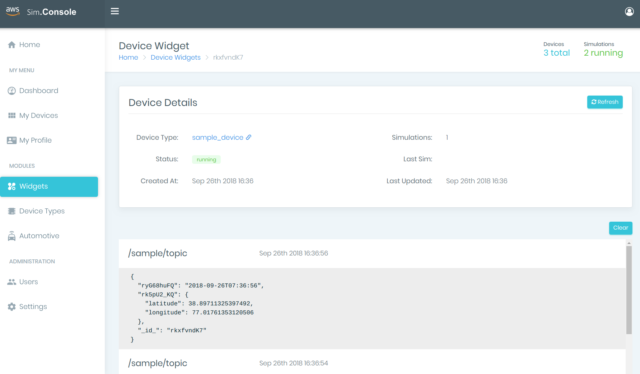Click the Automotive car icon
Screen dimensions: 640x374
[x=12, y=236]
